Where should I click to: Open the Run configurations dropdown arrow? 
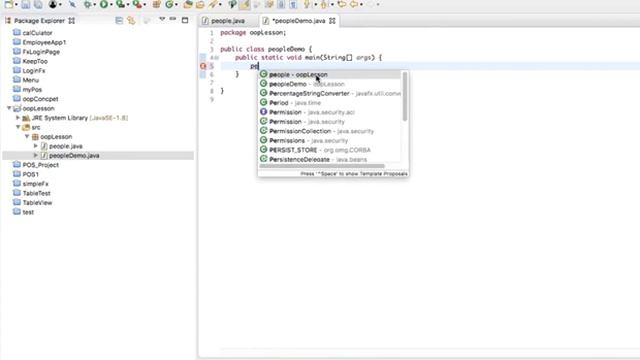pos(111,4)
